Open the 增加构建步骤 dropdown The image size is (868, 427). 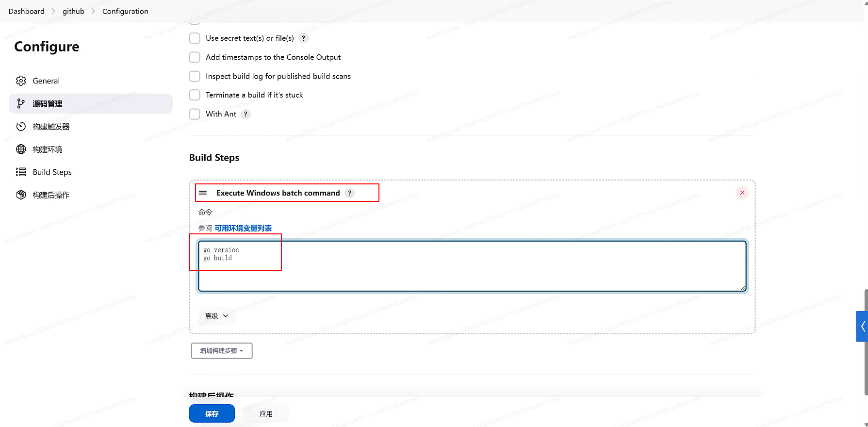click(x=222, y=351)
